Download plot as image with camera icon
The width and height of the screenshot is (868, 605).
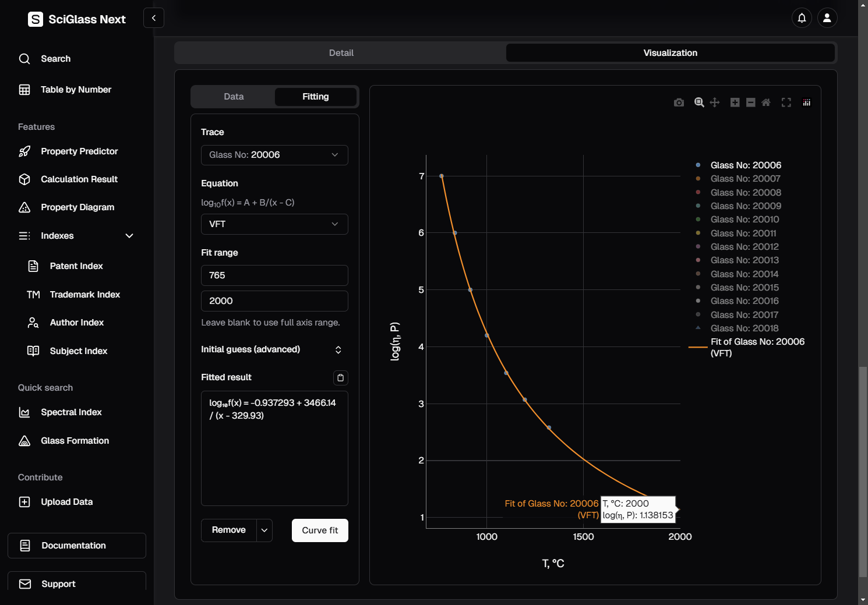click(679, 102)
